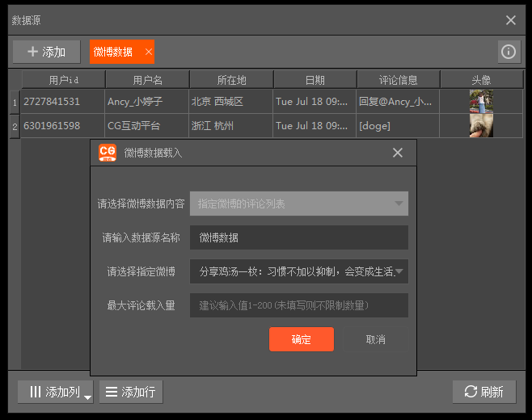This screenshot has width=532, height=420.
Task: Click the info icon in data source window
Action: [509, 52]
